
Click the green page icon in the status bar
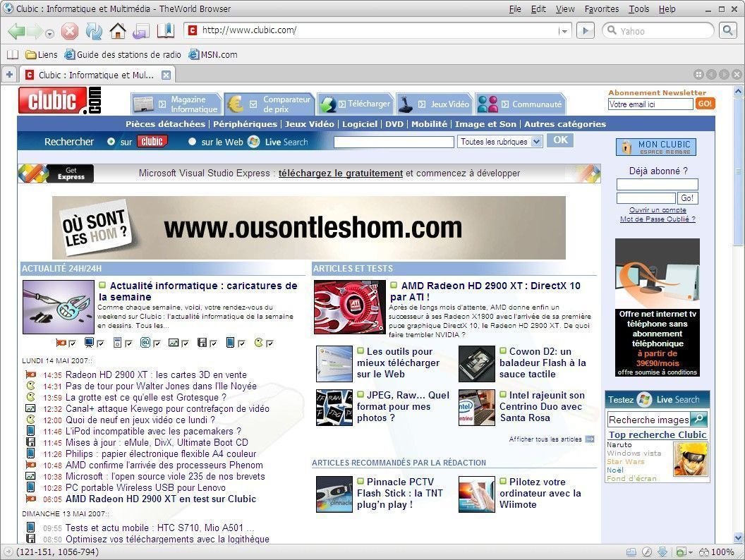click(x=682, y=552)
